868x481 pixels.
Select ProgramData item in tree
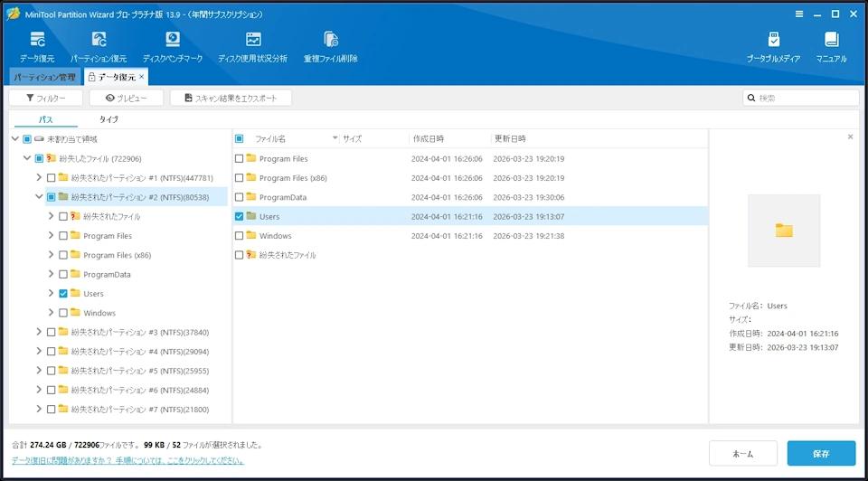[107, 275]
